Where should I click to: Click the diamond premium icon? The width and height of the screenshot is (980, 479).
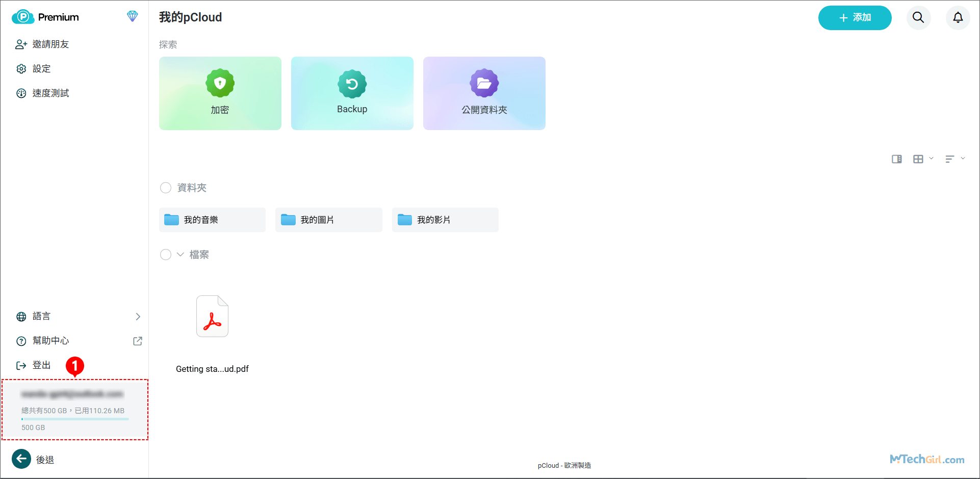tap(132, 16)
